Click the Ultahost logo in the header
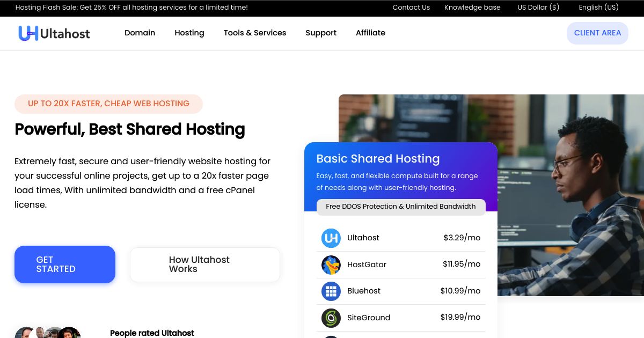The height and width of the screenshot is (338, 644). [x=54, y=33]
